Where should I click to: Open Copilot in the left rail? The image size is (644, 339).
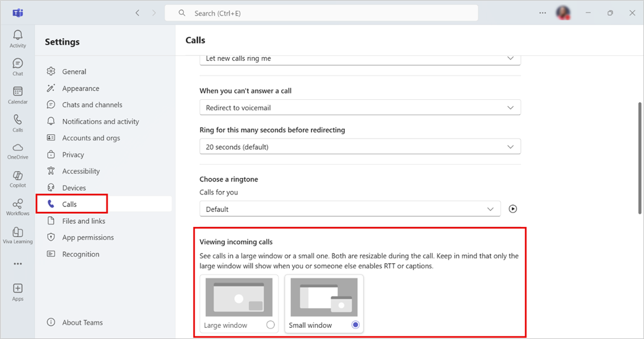(18, 180)
